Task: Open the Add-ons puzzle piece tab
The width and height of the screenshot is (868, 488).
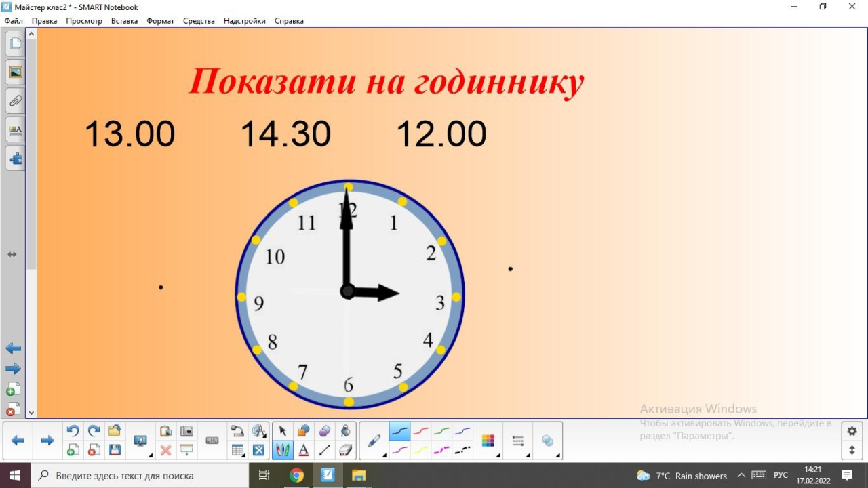Action: pyautogui.click(x=15, y=159)
